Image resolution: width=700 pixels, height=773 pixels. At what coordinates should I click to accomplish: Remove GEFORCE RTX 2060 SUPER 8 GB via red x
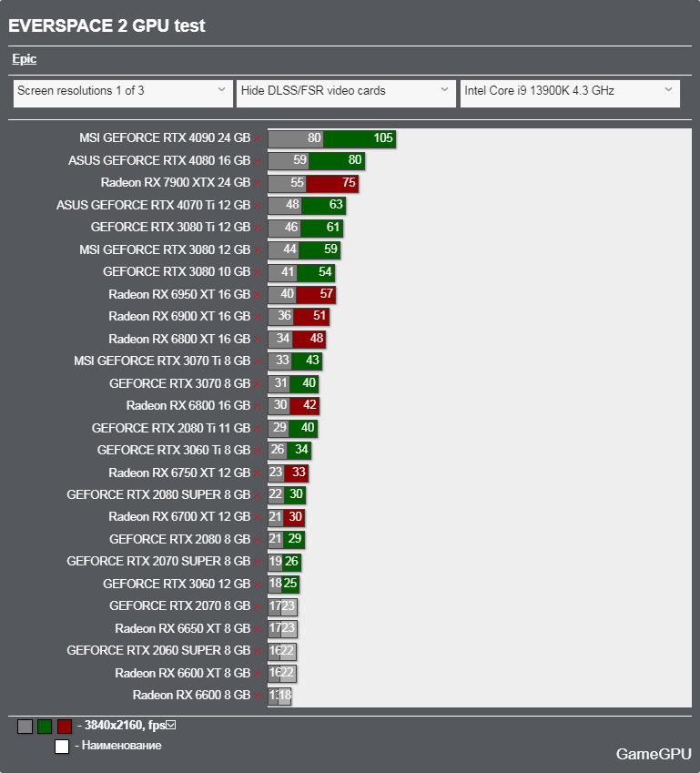click(257, 652)
